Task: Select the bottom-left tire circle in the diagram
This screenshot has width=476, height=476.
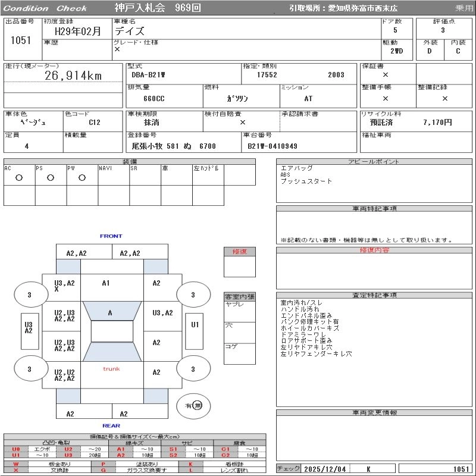Action: coord(30,369)
